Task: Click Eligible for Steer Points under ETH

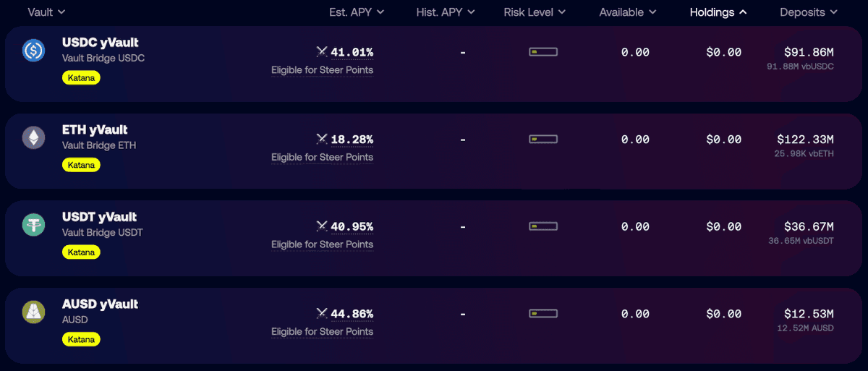Action: pyautogui.click(x=322, y=158)
